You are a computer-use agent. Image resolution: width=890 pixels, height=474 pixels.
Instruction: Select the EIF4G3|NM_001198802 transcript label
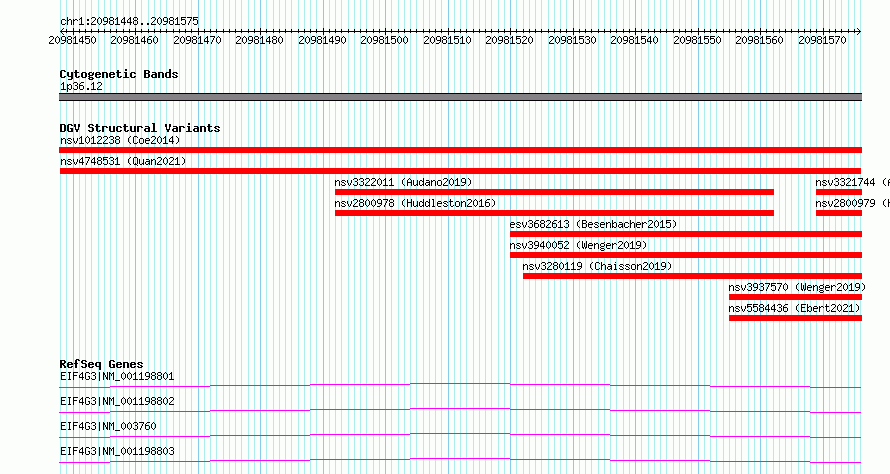point(117,401)
